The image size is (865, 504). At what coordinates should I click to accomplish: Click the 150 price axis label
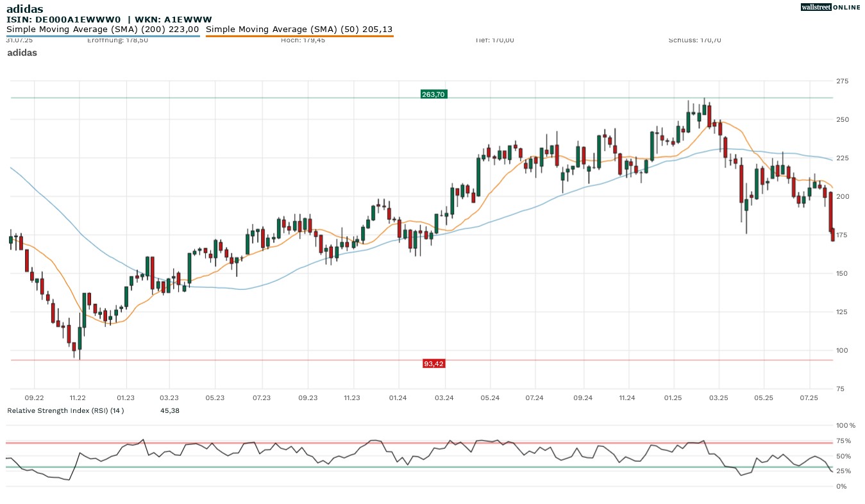(842, 273)
